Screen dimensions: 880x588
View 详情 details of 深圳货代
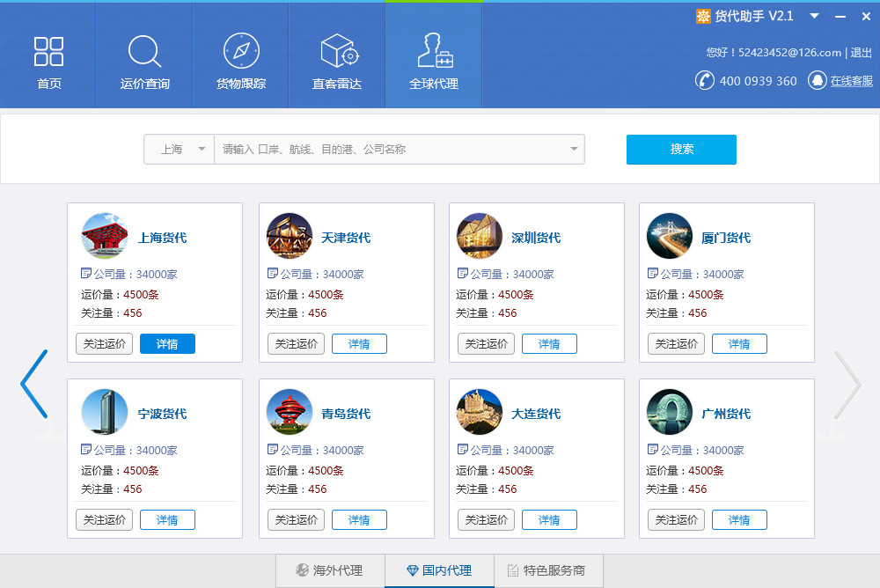549,343
